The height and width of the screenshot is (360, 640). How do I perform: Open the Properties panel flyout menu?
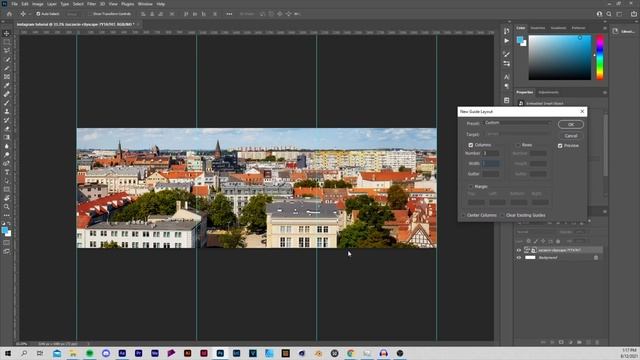pos(604,92)
